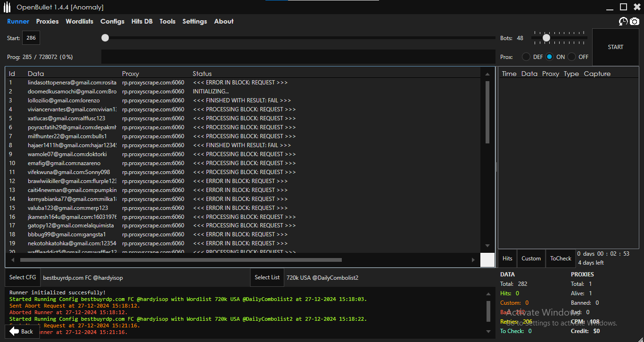The width and height of the screenshot is (644, 342).
Task: Click the status cell of row Id 16
Action: coord(244,217)
